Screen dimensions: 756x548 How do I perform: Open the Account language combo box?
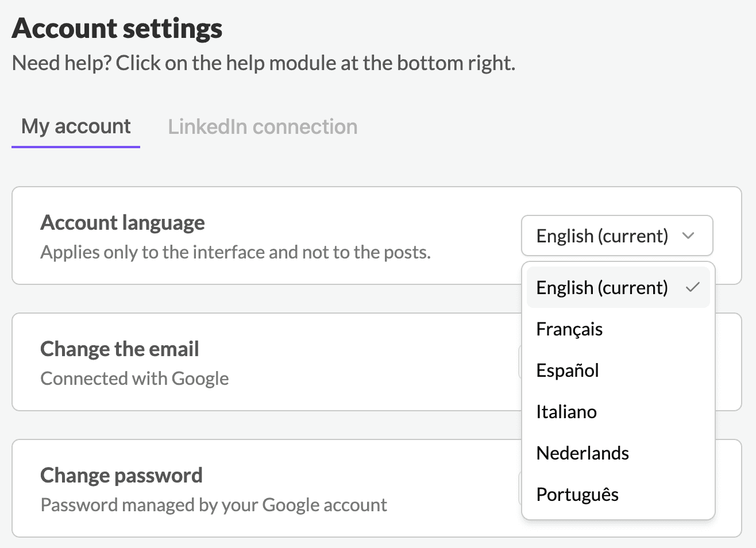coord(617,236)
